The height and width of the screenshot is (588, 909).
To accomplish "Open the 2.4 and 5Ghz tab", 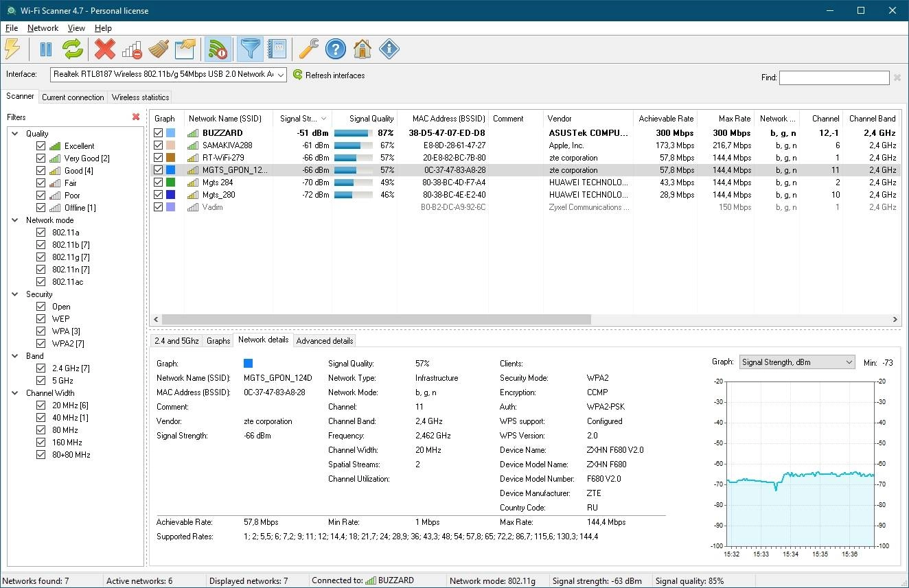I will coord(176,341).
